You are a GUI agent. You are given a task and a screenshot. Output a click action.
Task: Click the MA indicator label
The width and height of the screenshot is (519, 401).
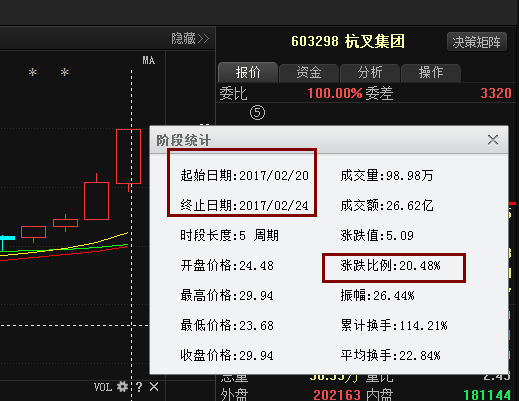tap(149, 60)
